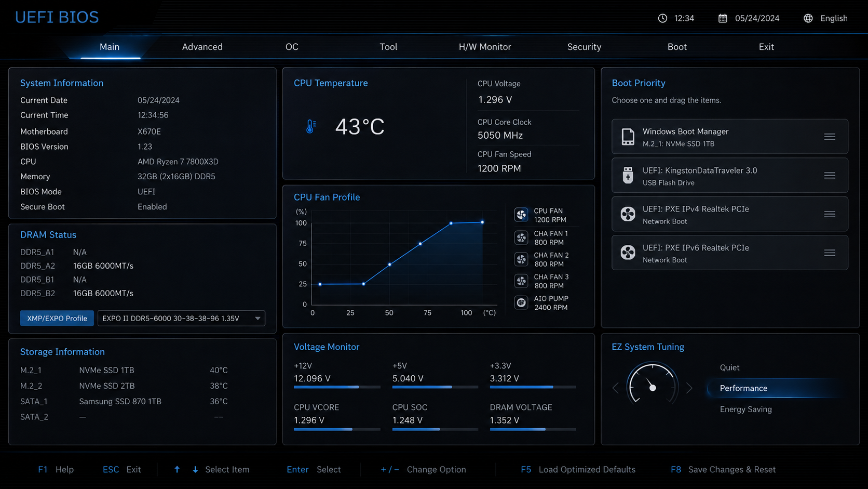The height and width of the screenshot is (489, 868).
Task: Click the KingstonDataTraveler USB icon
Action: point(628,175)
